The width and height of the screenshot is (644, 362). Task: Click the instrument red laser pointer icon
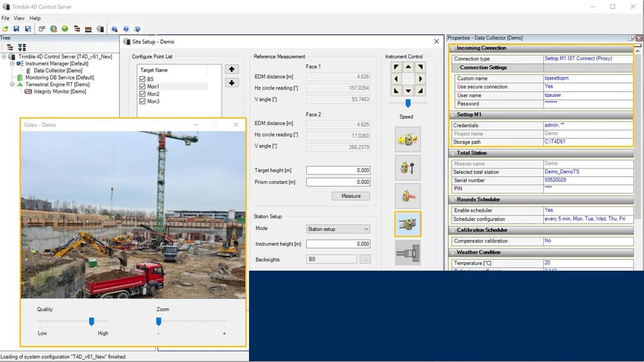click(408, 196)
